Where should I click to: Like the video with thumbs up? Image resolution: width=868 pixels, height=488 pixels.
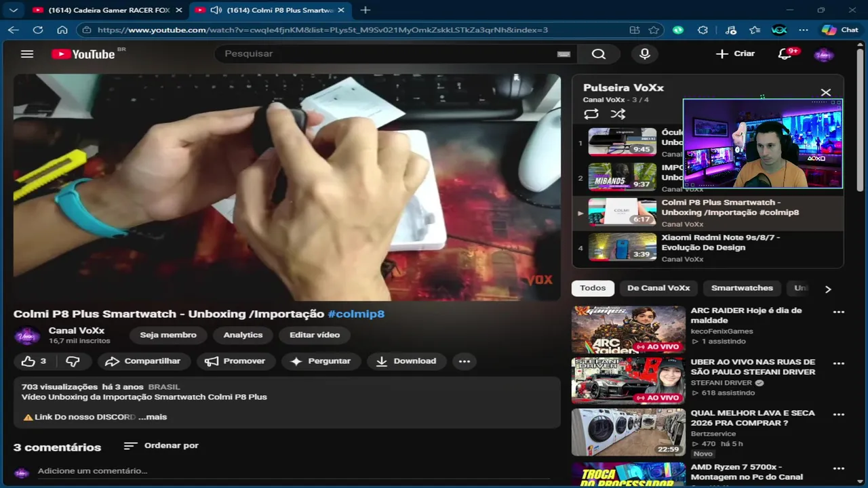point(34,361)
